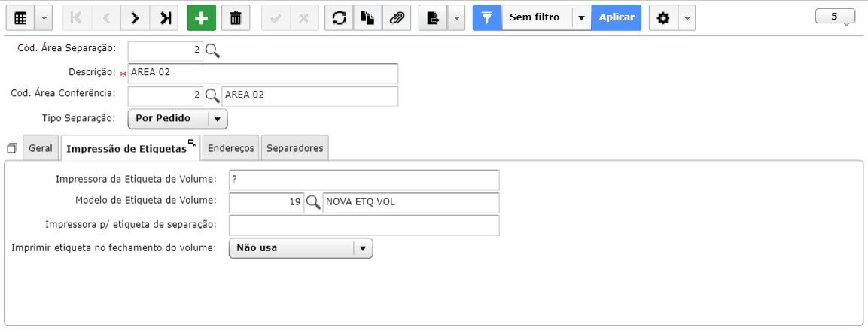This screenshot has height=330, width=868.
Task: Search Modelo de Etiqueta de Volume magnifier
Action: pyautogui.click(x=313, y=203)
